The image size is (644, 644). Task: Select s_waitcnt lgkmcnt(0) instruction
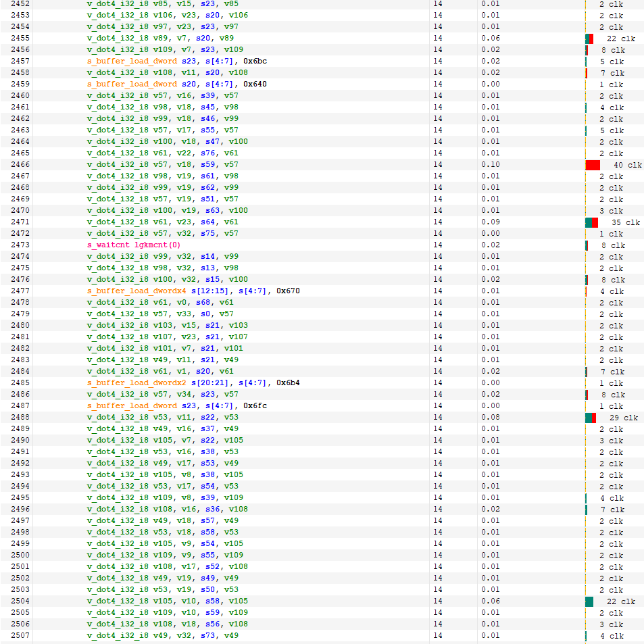[134, 245]
